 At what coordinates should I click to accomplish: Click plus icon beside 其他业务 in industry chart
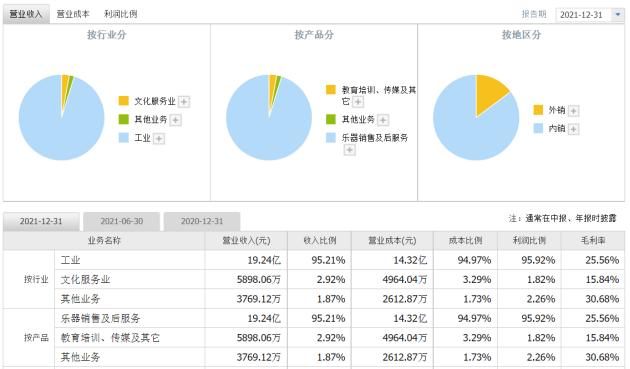[175, 120]
